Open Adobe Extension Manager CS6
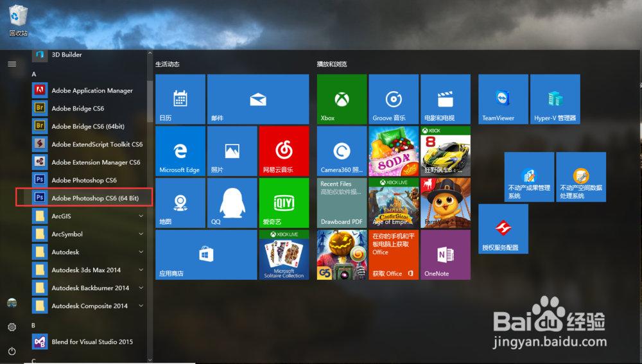Image resolution: width=642 pixels, height=364 pixels. (89, 162)
